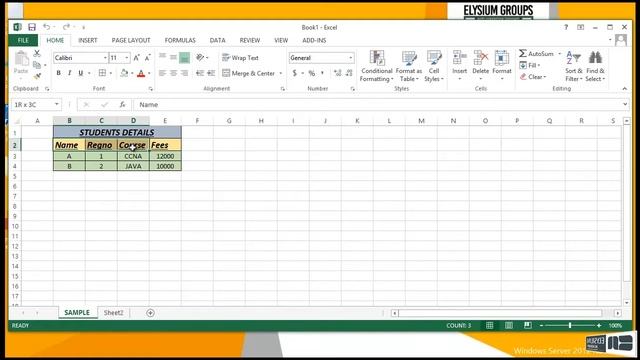Open Format as Table gallery

(409, 66)
